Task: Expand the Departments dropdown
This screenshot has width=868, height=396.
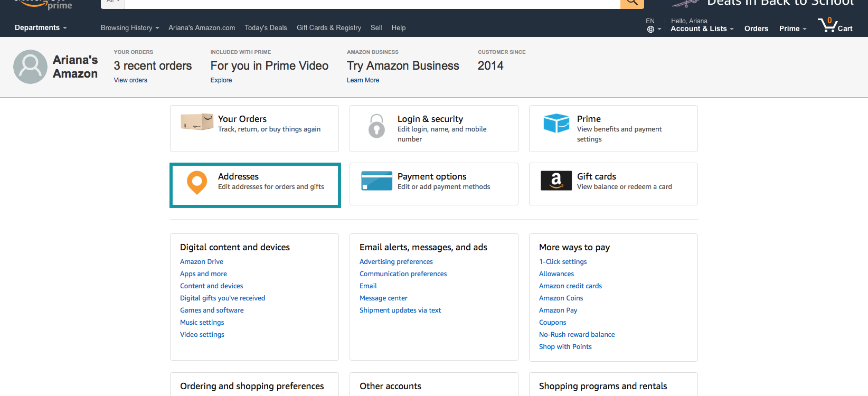Action: click(41, 27)
